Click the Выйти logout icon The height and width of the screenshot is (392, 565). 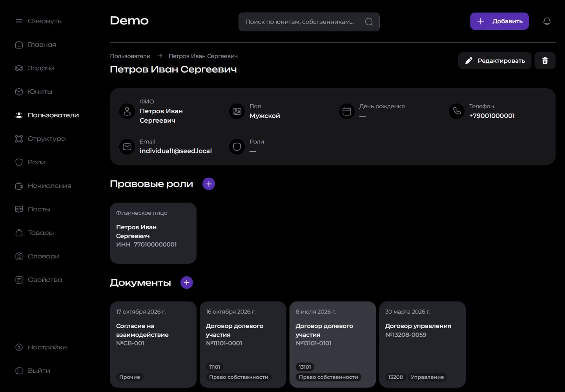coord(19,371)
